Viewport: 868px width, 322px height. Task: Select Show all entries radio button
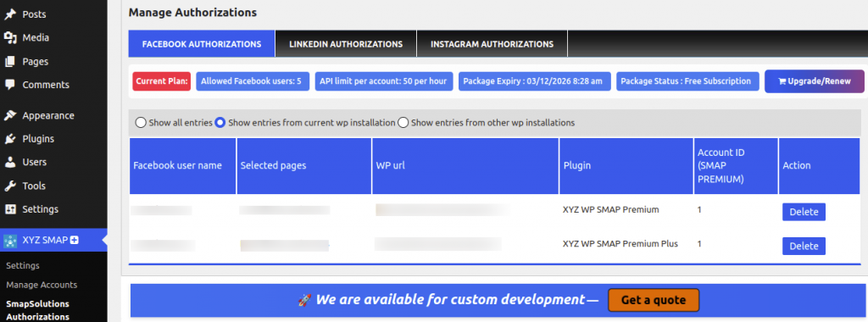point(141,123)
